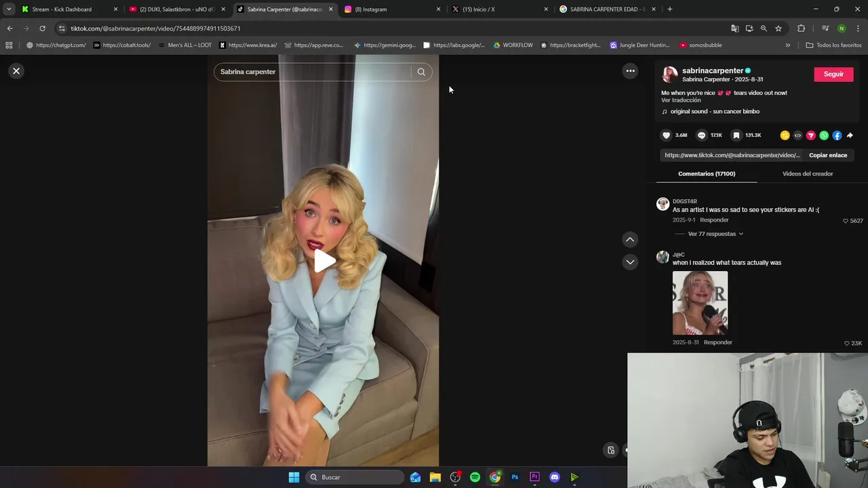Share to WhatsApp
868x488 pixels.
coord(824,136)
